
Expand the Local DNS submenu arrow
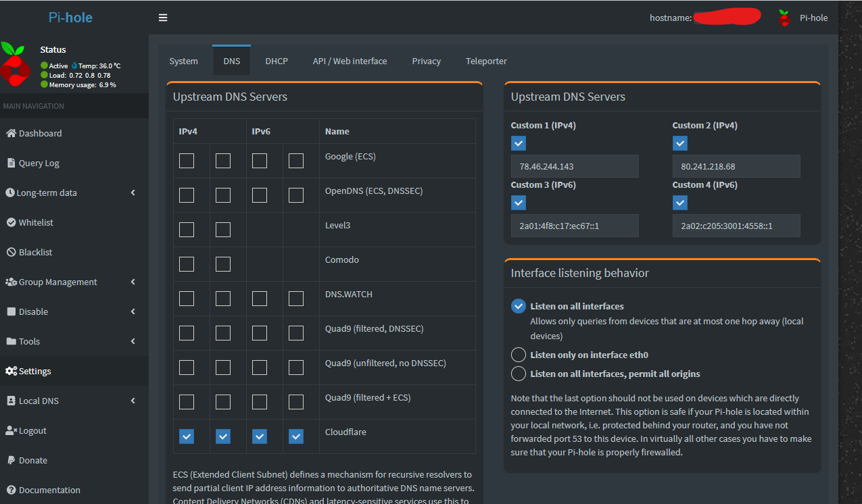[x=133, y=401]
